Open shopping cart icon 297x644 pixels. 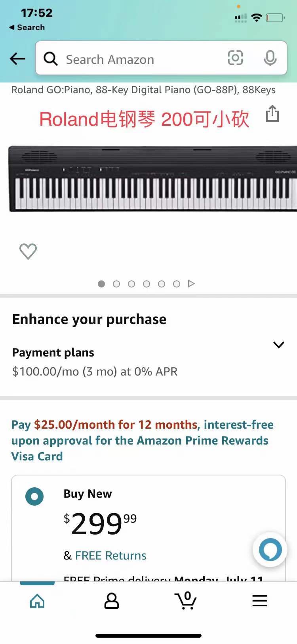186,600
